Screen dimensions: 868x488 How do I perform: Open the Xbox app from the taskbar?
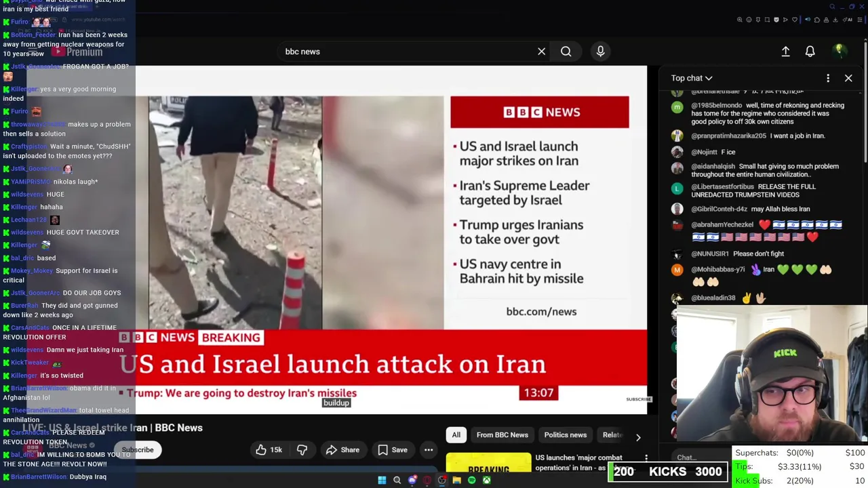(486, 480)
